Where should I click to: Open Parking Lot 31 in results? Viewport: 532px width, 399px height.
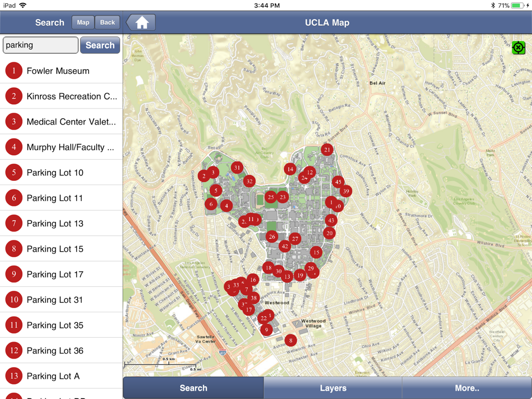click(x=61, y=300)
